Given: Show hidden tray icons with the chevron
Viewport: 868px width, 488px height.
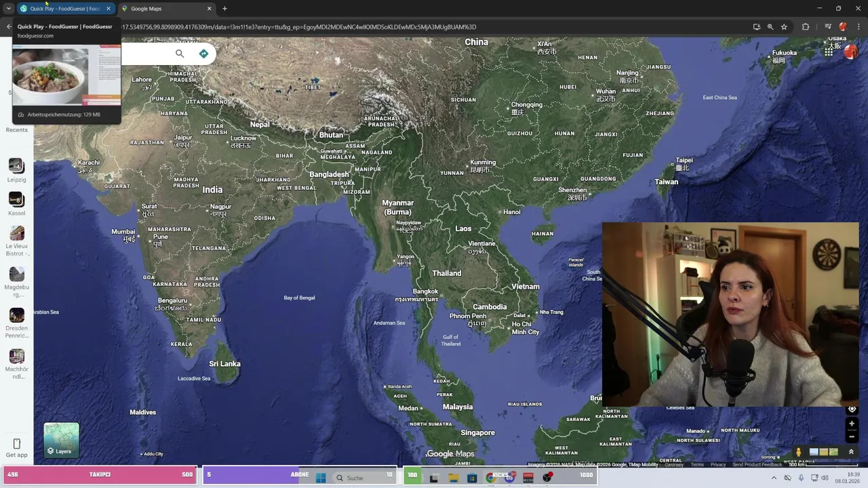Looking at the screenshot, I should point(774,478).
